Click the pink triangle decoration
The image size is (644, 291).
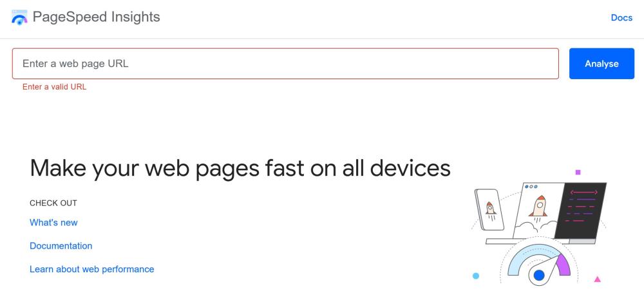[x=598, y=279]
